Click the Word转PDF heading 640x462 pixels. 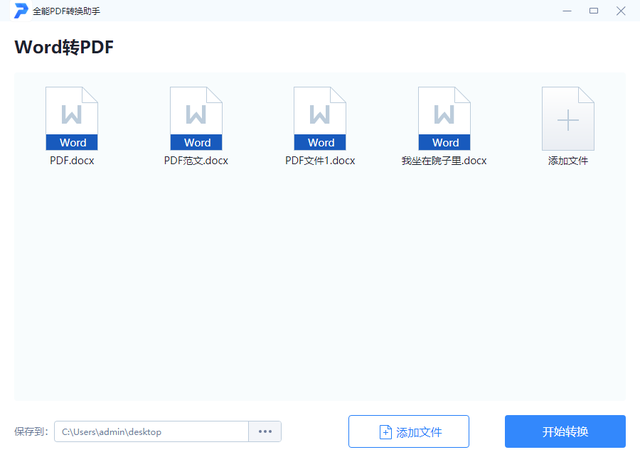[64, 47]
